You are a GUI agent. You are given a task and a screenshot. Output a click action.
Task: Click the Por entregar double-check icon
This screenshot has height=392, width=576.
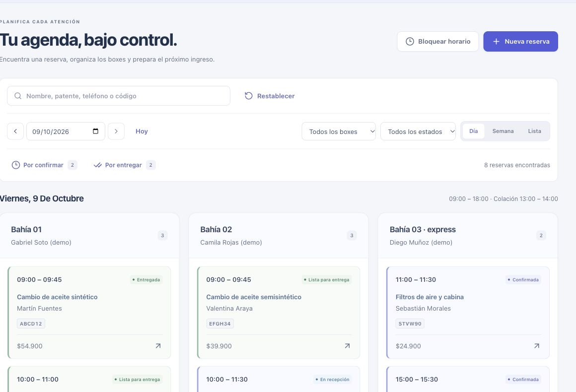(x=97, y=165)
